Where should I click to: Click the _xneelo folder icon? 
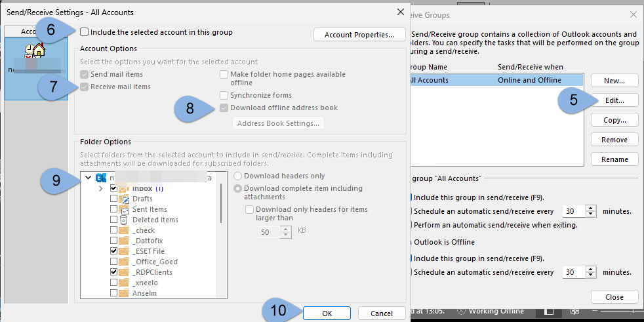[x=124, y=283]
